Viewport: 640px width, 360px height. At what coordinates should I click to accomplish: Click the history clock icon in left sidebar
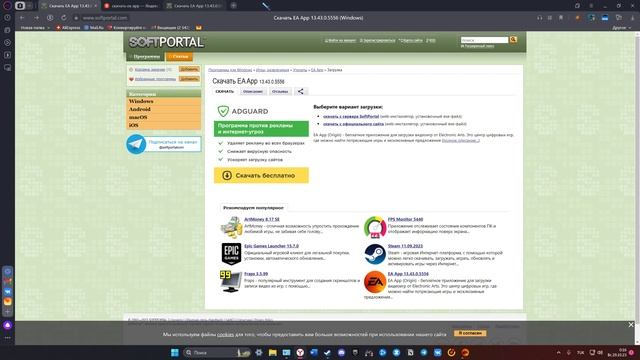tap(7, 18)
